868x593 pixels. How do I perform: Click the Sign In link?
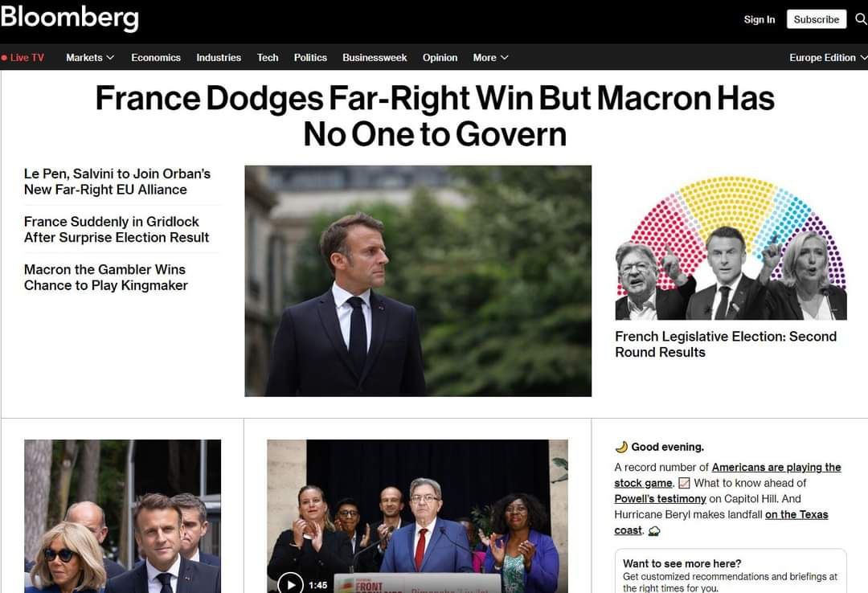point(759,19)
